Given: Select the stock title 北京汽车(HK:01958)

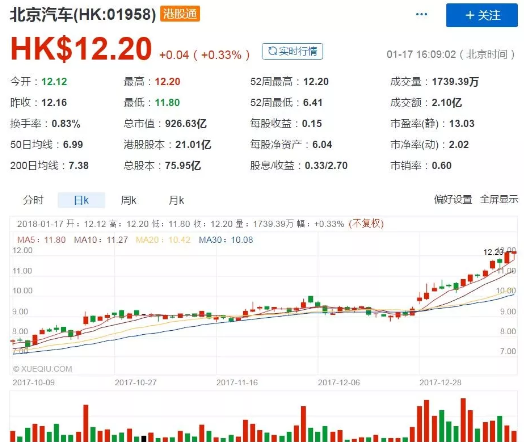Looking at the screenshot, I should point(83,14).
